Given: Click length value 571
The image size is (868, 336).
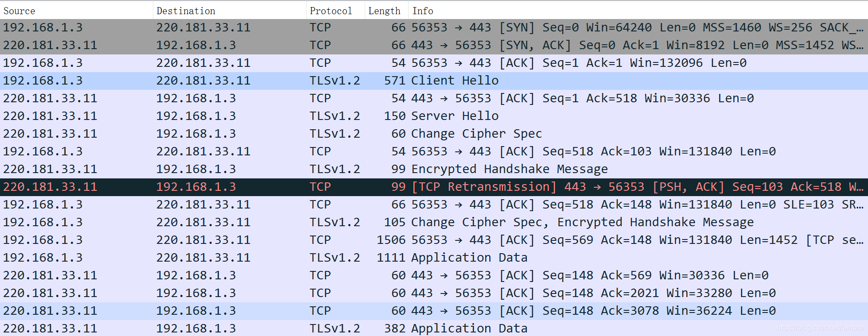Looking at the screenshot, I should pyautogui.click(x=395, y=81).
